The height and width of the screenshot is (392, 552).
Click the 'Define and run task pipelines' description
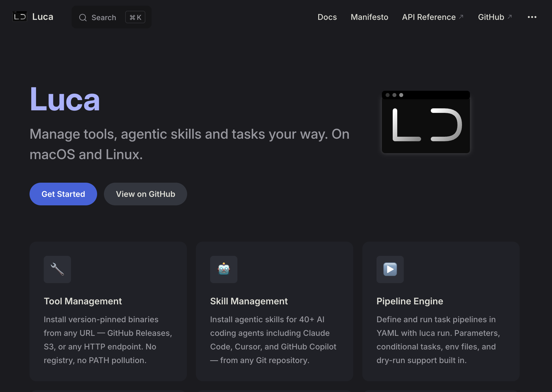pyautogui.click(x=438, y=340)
